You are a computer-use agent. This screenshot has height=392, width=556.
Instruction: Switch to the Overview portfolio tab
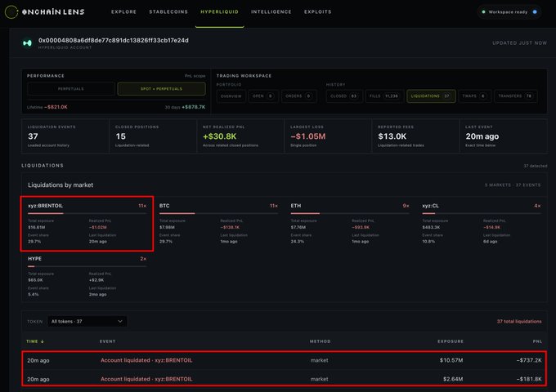tap(231, 96)
